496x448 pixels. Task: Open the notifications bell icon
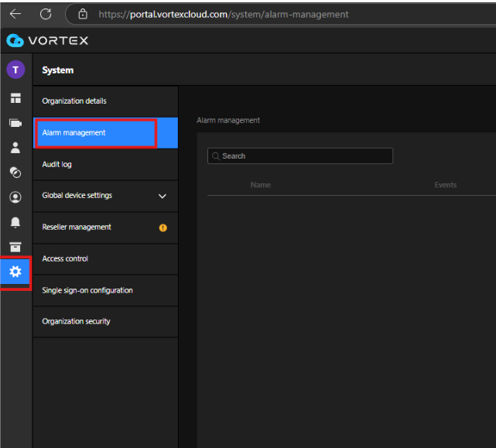(x=15, y=222)
